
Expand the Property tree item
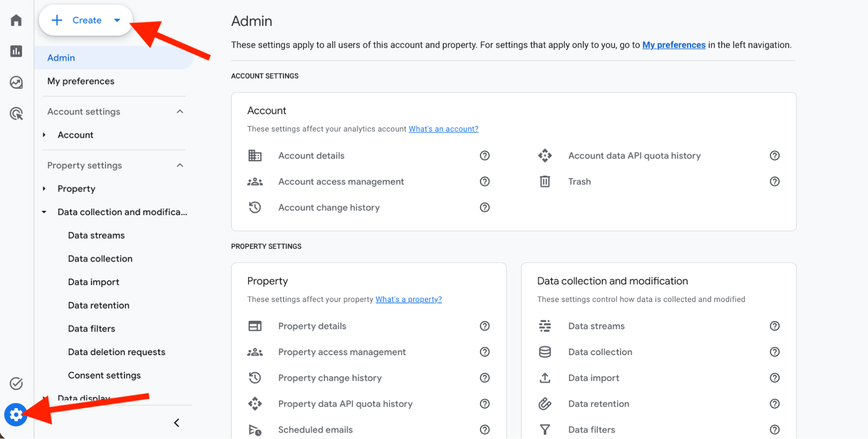pyautogui.click(x=44, y=188)
